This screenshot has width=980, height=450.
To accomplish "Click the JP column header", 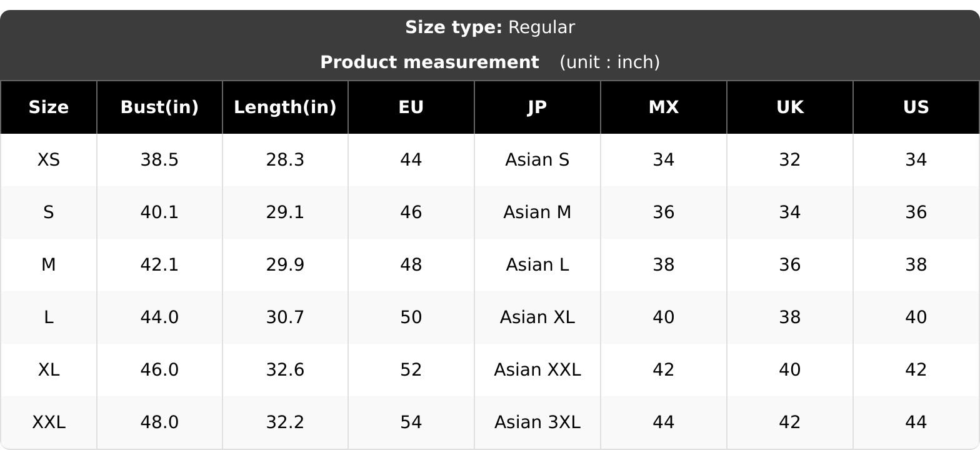I will coord(537,107).
